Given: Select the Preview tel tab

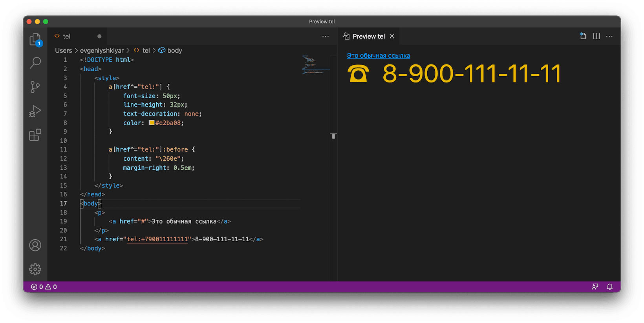Looking at the screenshot, I should (x=368, y=36).
